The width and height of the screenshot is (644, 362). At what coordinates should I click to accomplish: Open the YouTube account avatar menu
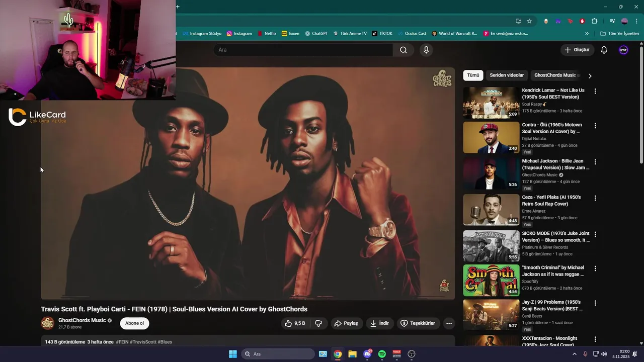tap(623, 50)
